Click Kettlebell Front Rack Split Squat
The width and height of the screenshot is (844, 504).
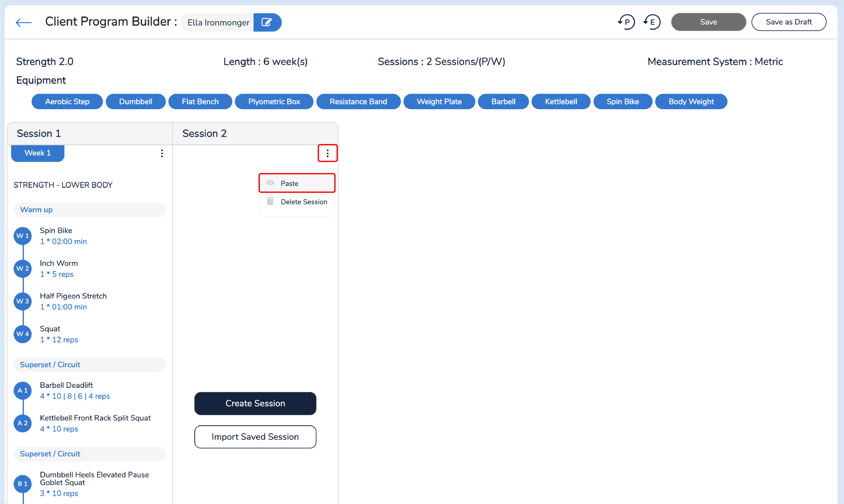95,418
